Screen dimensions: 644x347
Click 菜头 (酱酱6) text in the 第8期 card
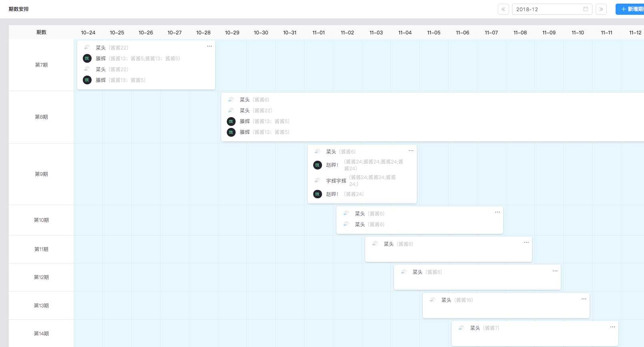click(x=254, y=100)
